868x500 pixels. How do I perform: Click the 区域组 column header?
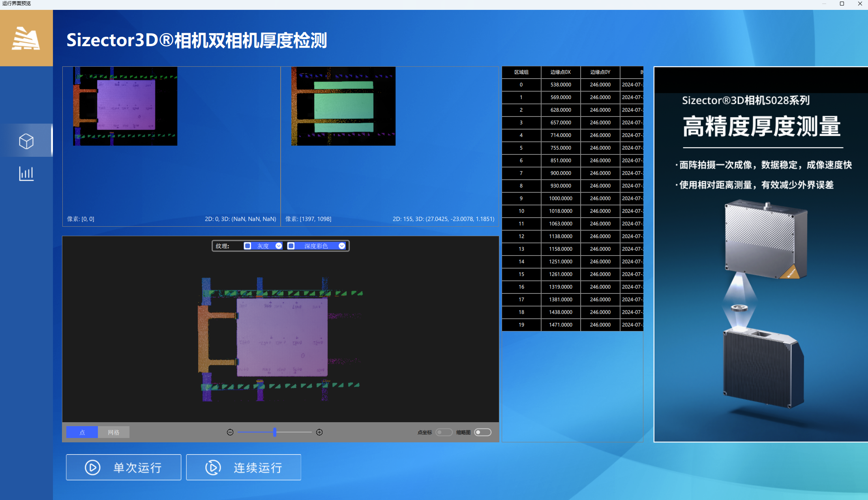521,72
